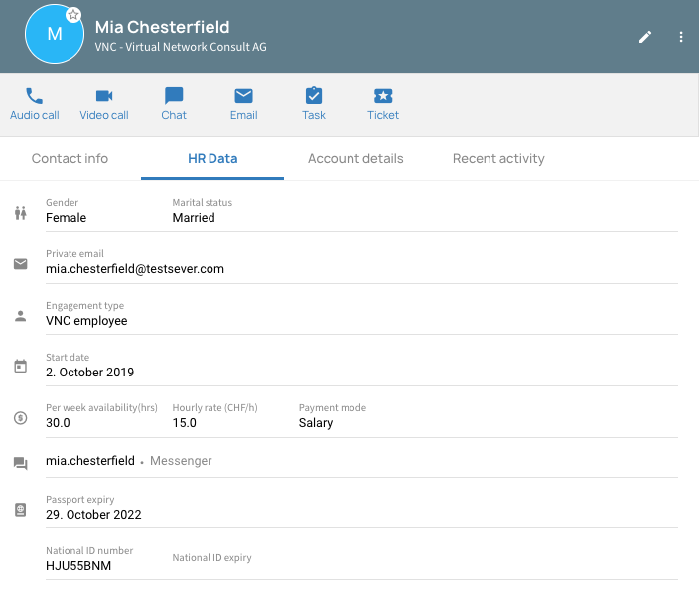Viewport: 700px width, 599px height.
Task: Compose an Email to the contact
Action: click(x=243, y=104)
